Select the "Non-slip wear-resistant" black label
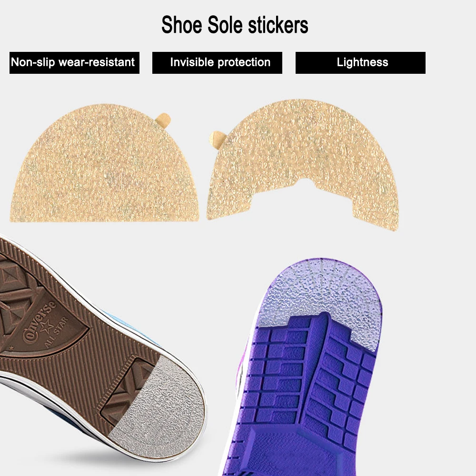476x476 pixels. click(74, 62)
